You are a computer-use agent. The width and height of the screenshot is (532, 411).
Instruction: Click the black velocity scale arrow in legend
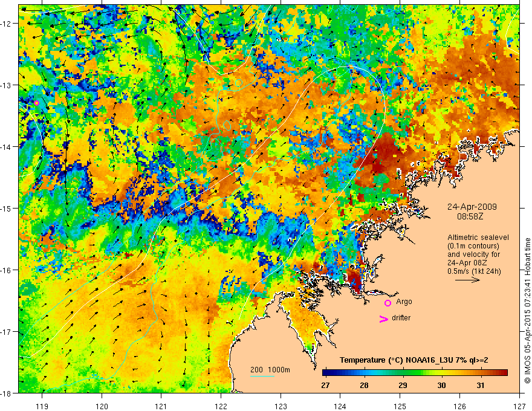click(x=467, y=280)
